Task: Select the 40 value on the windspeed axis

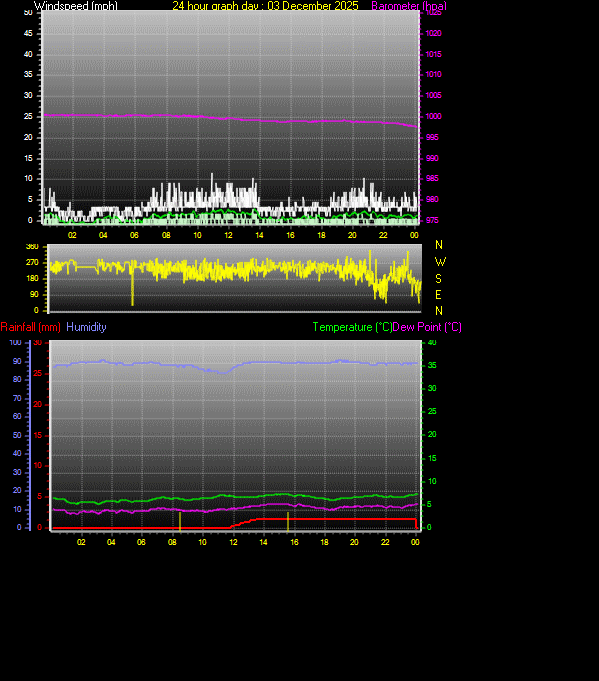Action: (28, 54)
